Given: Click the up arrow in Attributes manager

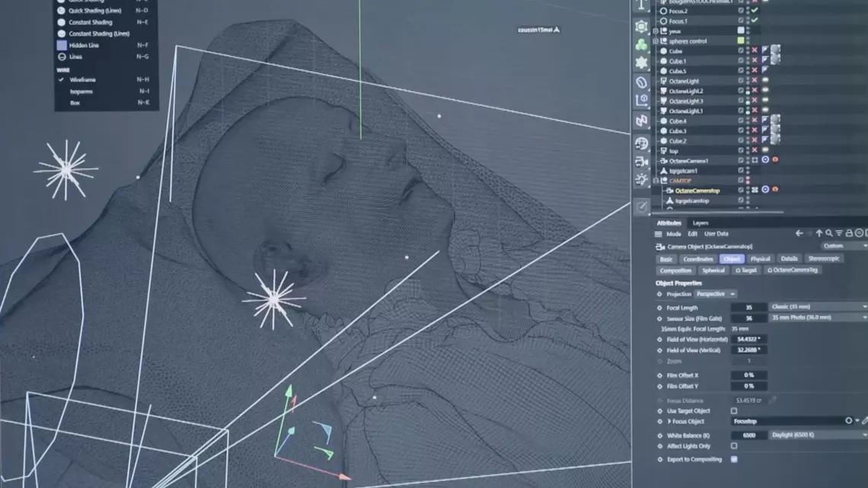Looking at the screenshot, I should 819,234.
